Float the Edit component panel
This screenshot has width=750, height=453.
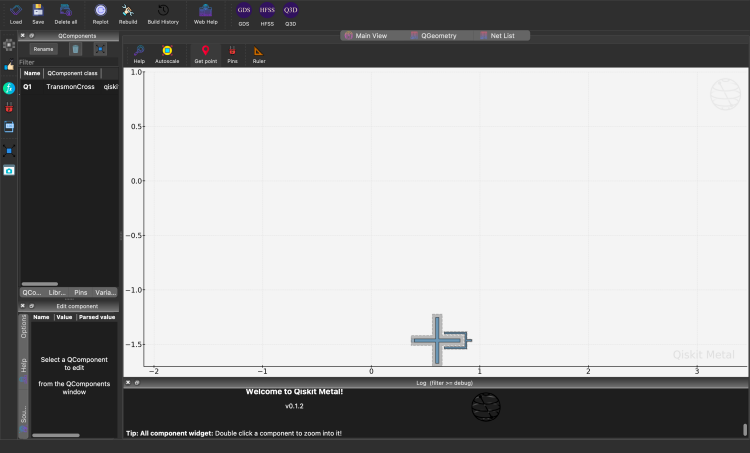[32, 306]
